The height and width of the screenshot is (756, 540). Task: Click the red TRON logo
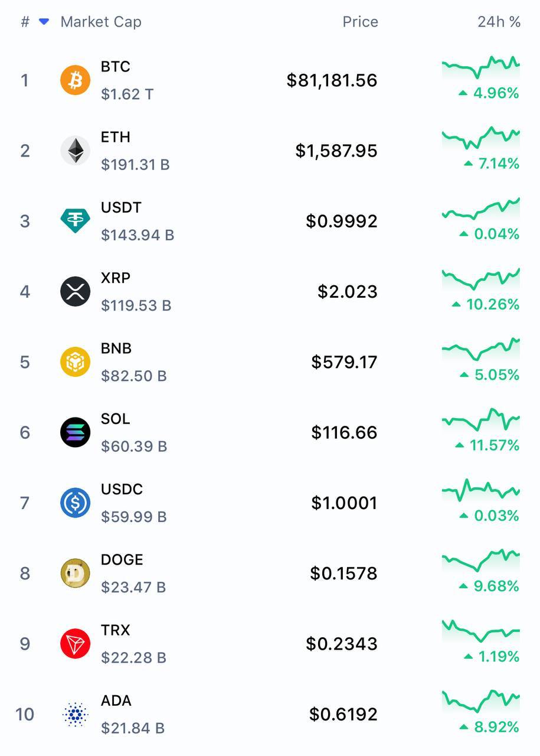point(75,643)
